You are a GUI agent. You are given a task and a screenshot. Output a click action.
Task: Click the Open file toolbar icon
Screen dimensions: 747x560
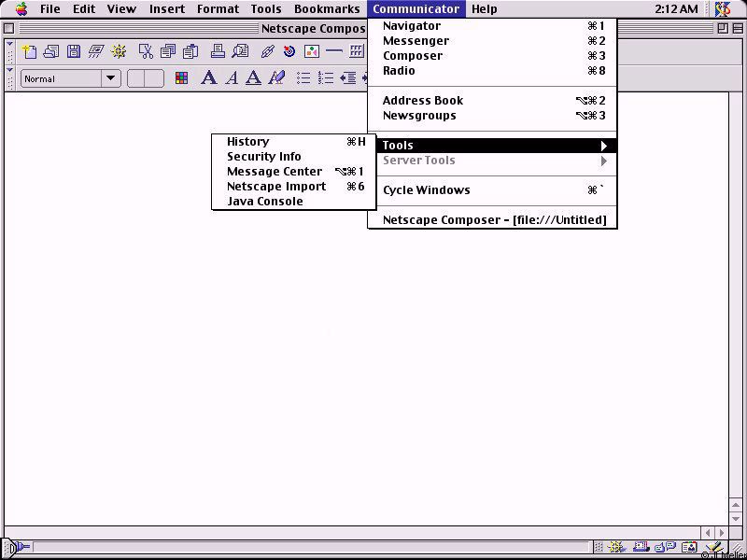pyautogui.click(x=51, y=51)
